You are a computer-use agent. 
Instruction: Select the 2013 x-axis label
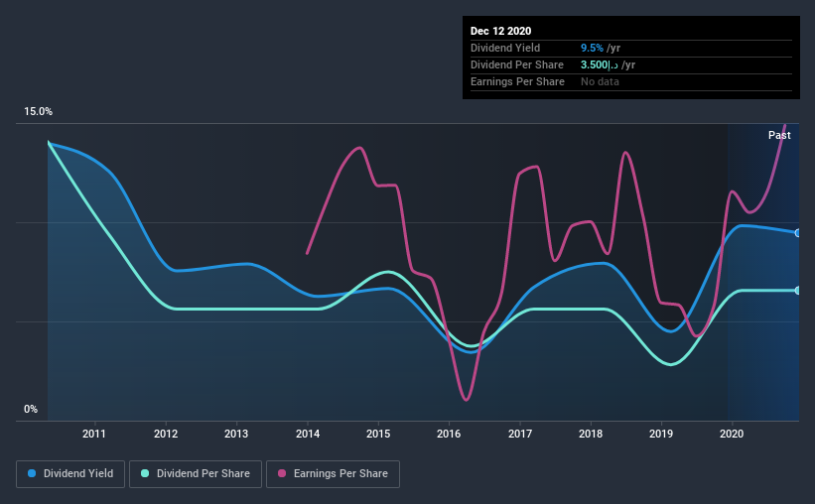coord(236,434)
